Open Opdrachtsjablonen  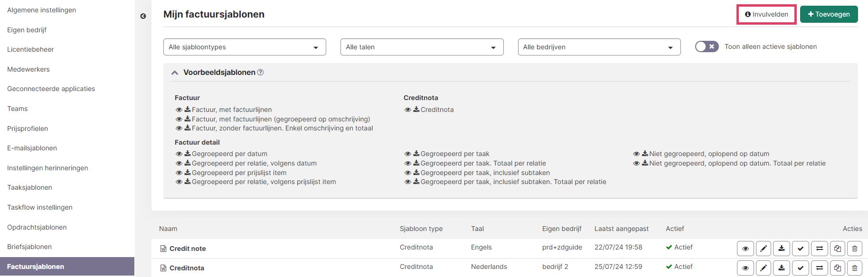coord(37,227)
